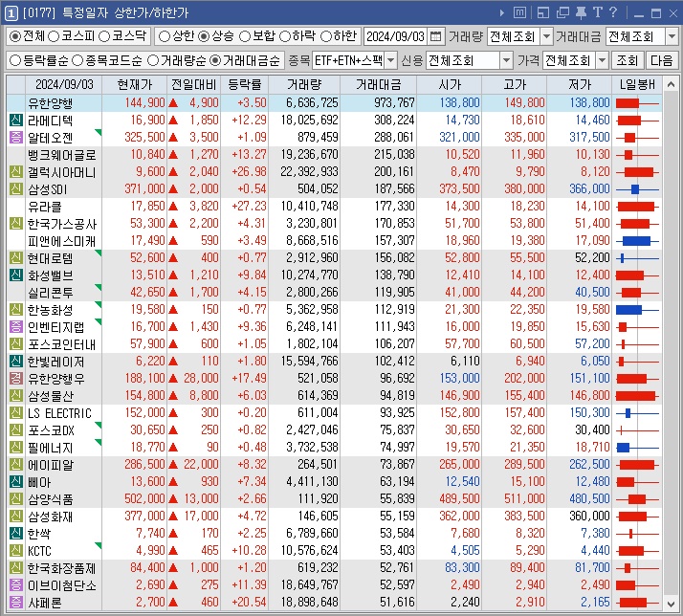Open the help question mark icon
The image size is (683, 616).
(x=613, y=12)
